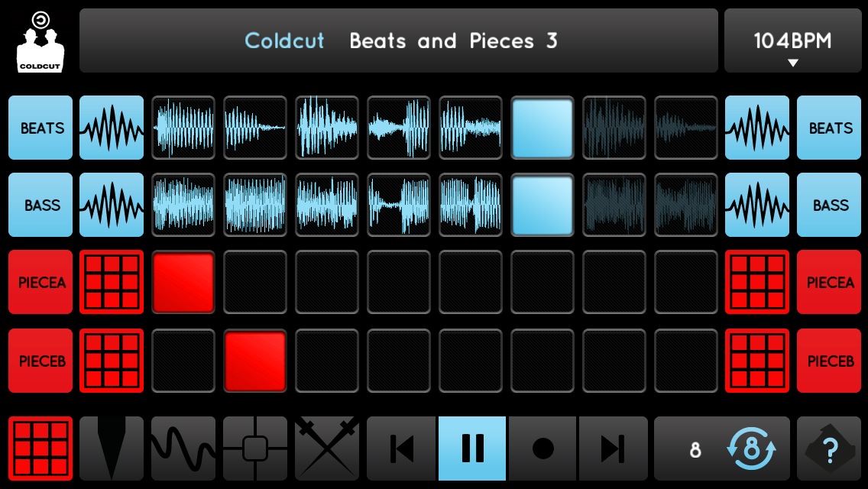Pause playback with the blue pause button
This screenshot has height=489, width=868.
click(472, 449)
